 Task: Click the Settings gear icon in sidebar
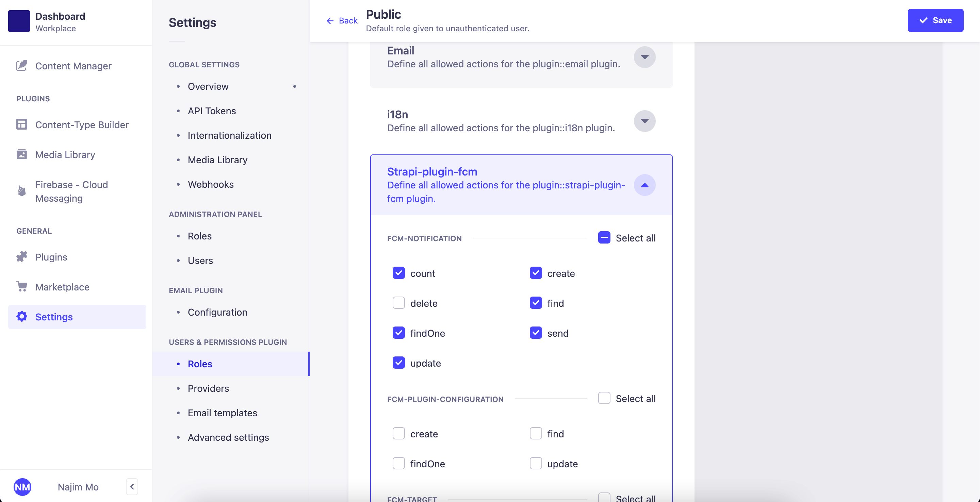22,317
